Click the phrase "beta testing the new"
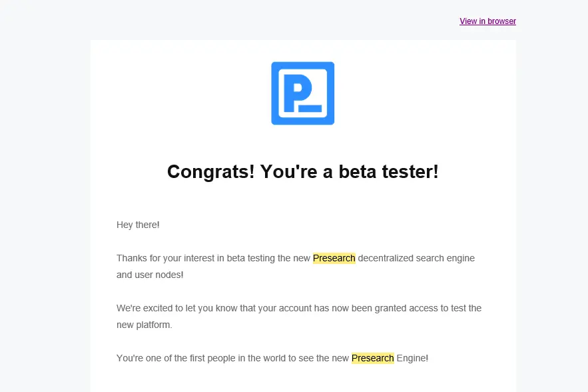588x392 pixels. pos(268,258)
